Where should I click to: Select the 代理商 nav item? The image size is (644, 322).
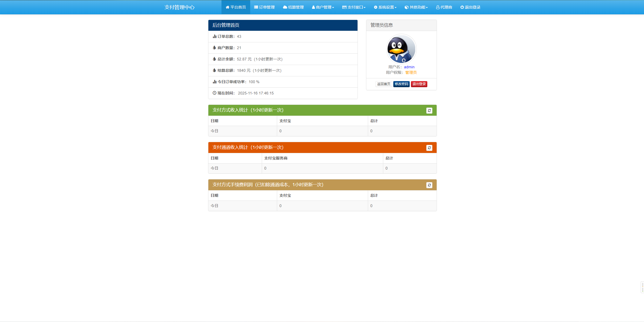click(x=444, y=7)
